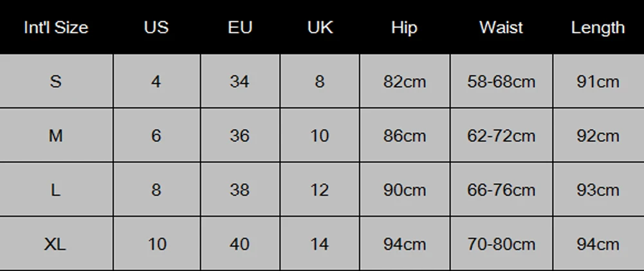The image size is (644, 271).
Task: Select the M size cell
Action: coord(56,136)
